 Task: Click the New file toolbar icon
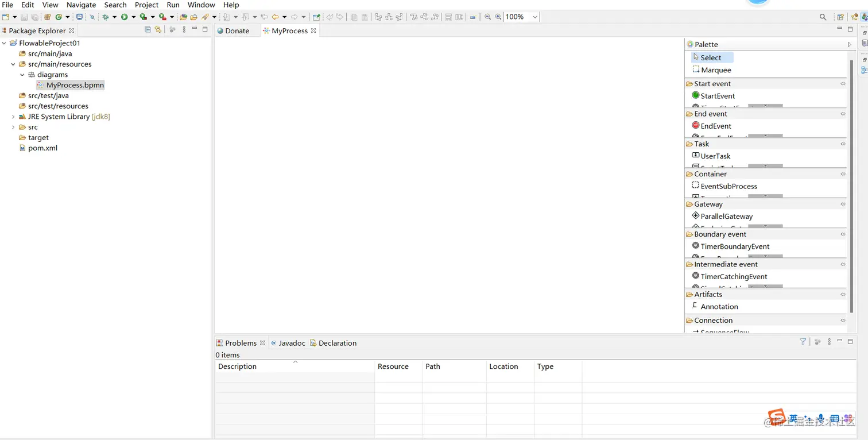point(6,17)
